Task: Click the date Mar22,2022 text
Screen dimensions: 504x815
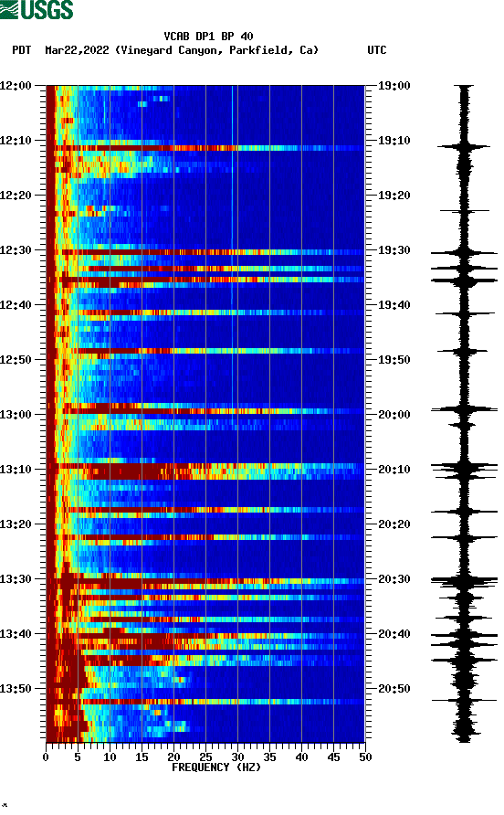Action: [77, 50]
